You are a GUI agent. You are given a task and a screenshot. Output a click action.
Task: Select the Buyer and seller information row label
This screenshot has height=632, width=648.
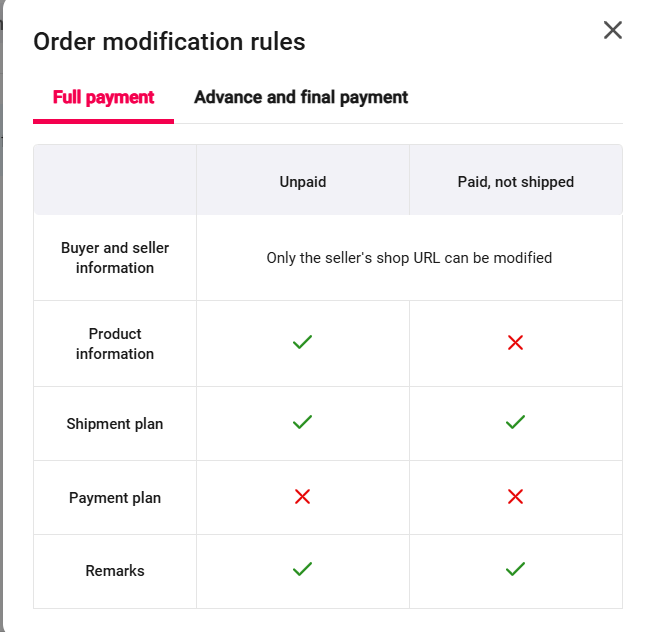pyautogui.click(x=115, y=258)
